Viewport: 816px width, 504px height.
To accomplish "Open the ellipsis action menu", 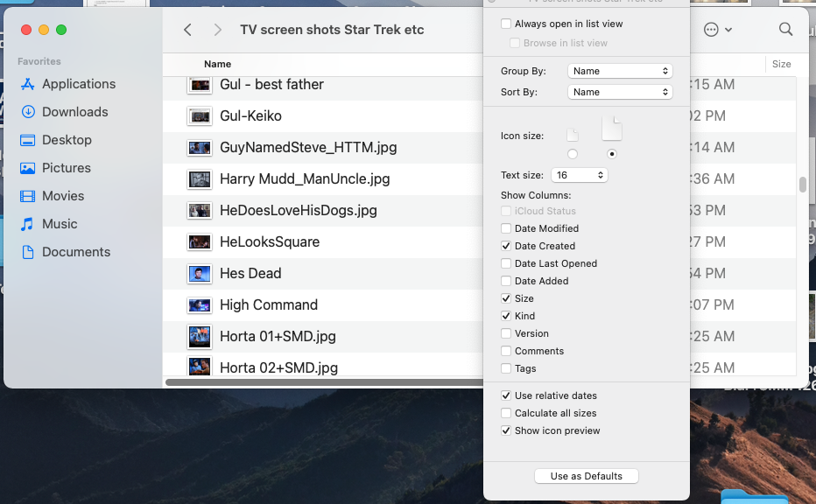I will click(x=718, y=30).
